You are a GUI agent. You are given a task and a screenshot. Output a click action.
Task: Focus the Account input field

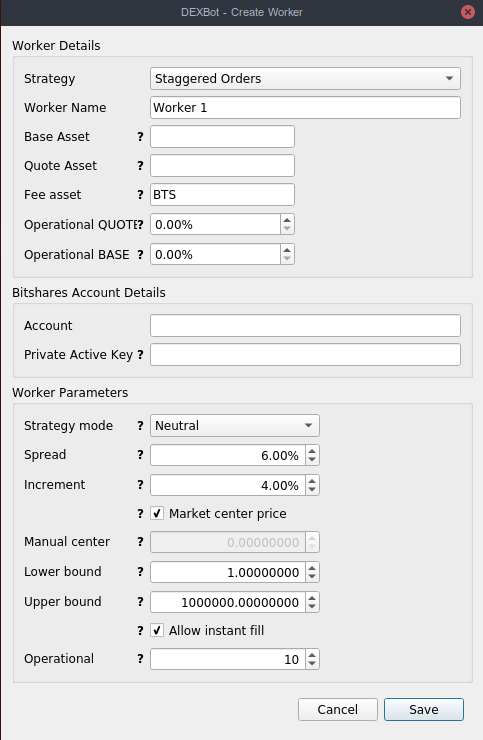coord(305,326)
